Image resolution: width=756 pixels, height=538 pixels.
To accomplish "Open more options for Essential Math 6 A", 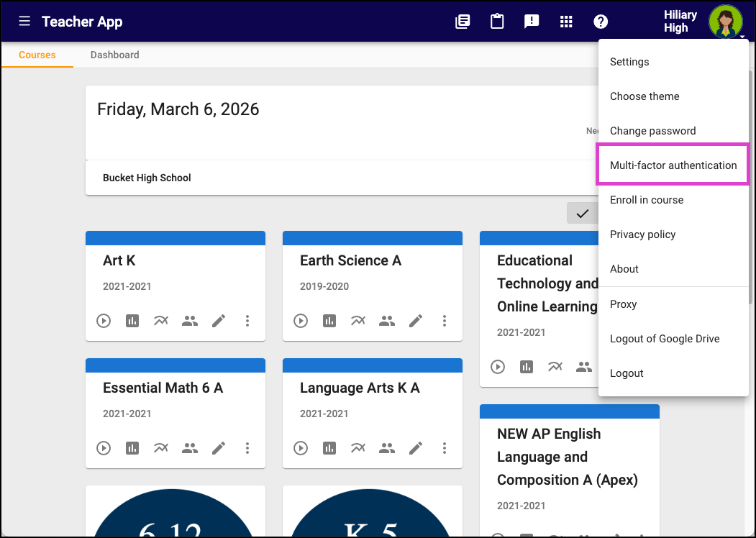I will 247,448.
